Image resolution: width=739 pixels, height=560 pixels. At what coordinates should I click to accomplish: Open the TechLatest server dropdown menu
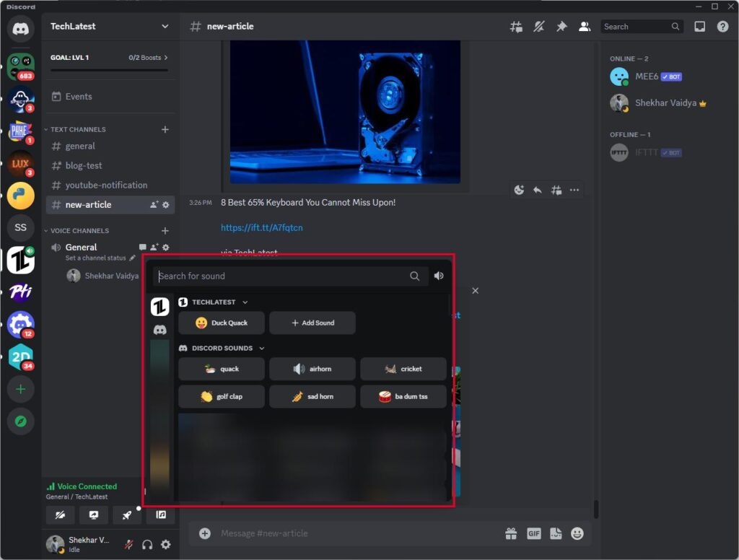pyautogui.click(x=108, y=25)
